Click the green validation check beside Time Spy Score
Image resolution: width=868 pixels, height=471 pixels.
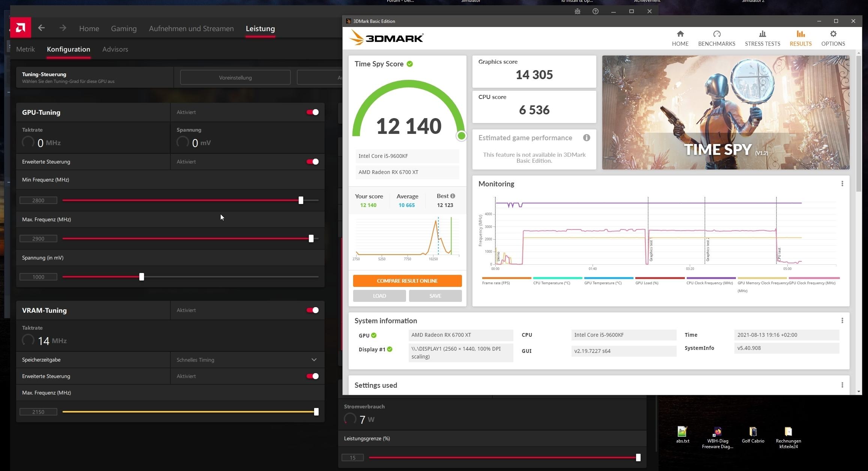[410, 64]
